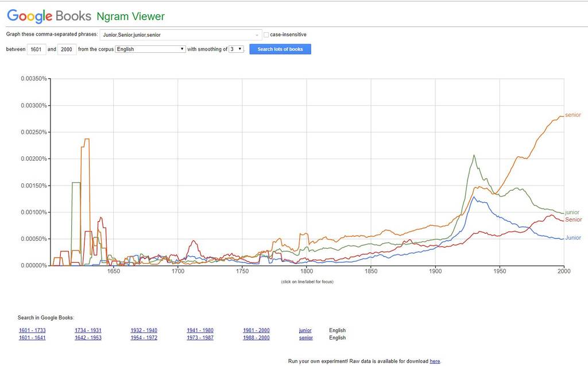
Task: Follow the raw data download 'here' link
Action: pyautogui.click(x=435, y=361)
